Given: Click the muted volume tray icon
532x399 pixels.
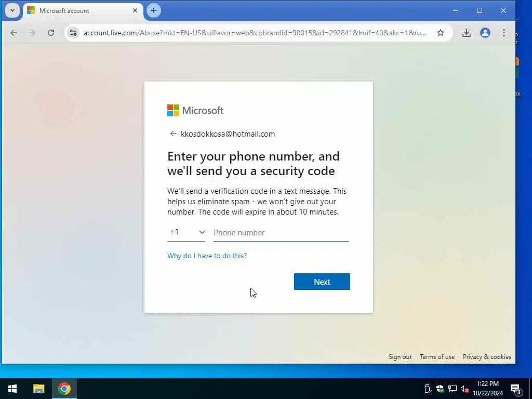Looking at the screenshot, I should pos(464,389).
